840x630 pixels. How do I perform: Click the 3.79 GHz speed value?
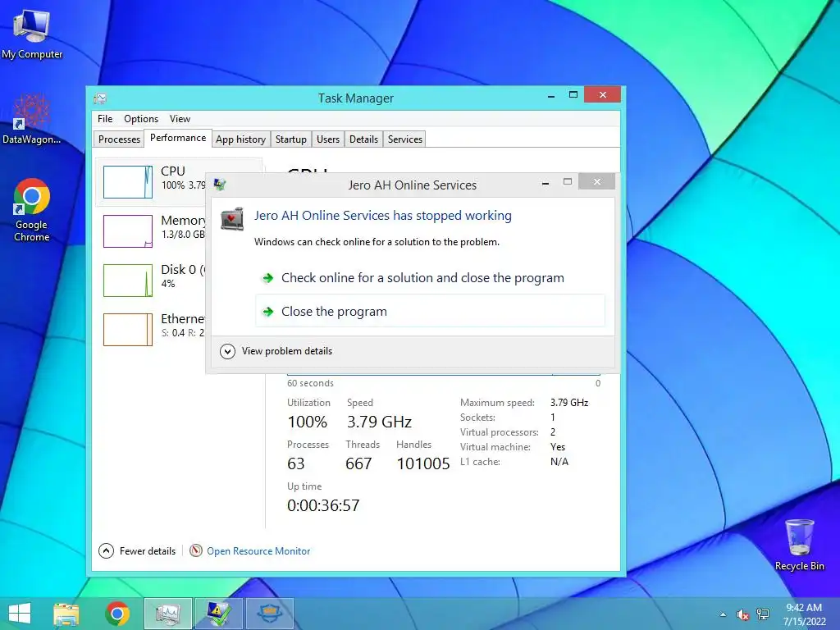pos(379,422)
